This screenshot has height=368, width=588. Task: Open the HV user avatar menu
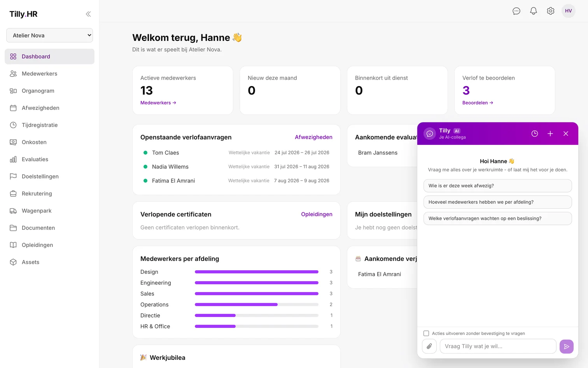click(x=569, y=11)
